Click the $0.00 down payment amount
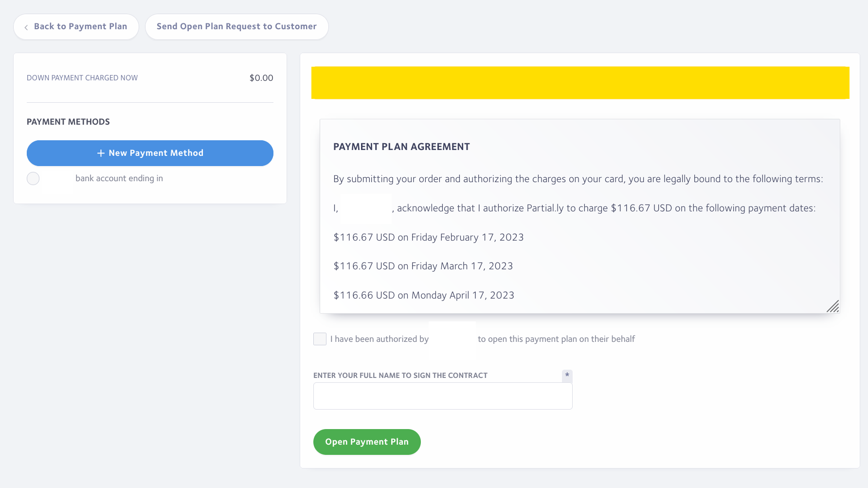Image resolution: width=868 pixels, height=488 pixels. click(x=261, y=78)
